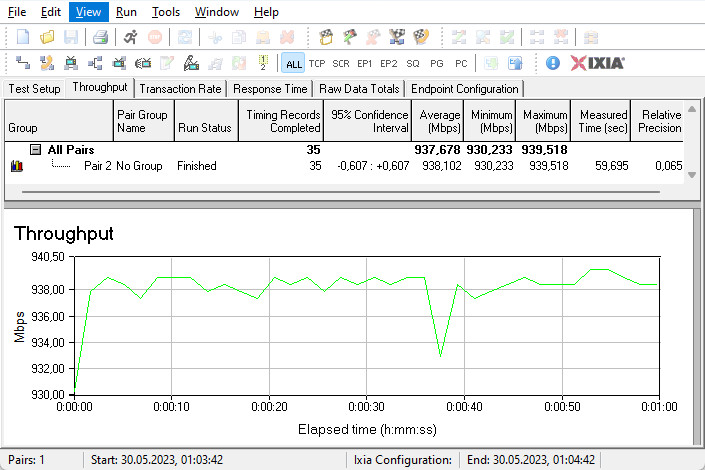Open the Run menu

click(x=126, y=12)
